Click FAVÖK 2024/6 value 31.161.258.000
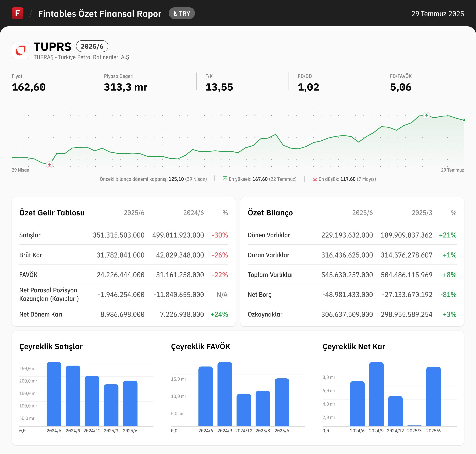Viewport: 476px width, 454px height. pyautogui.click(x=180, y=275)
